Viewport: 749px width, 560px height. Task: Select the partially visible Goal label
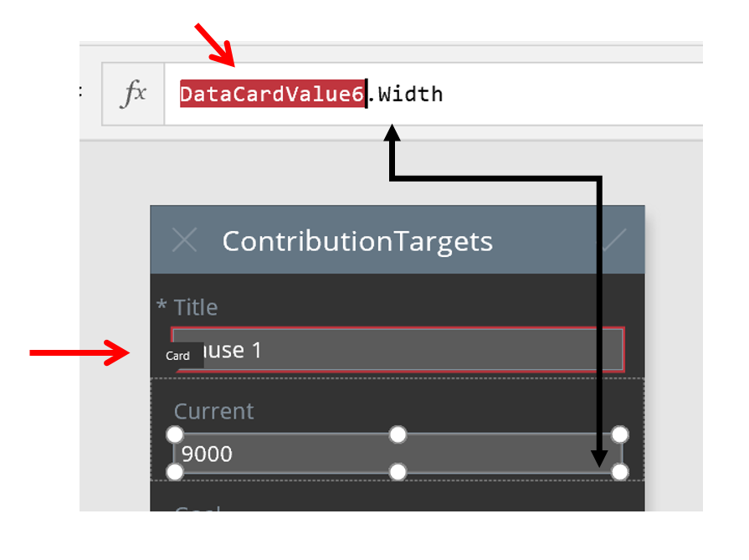pos(198,507)
